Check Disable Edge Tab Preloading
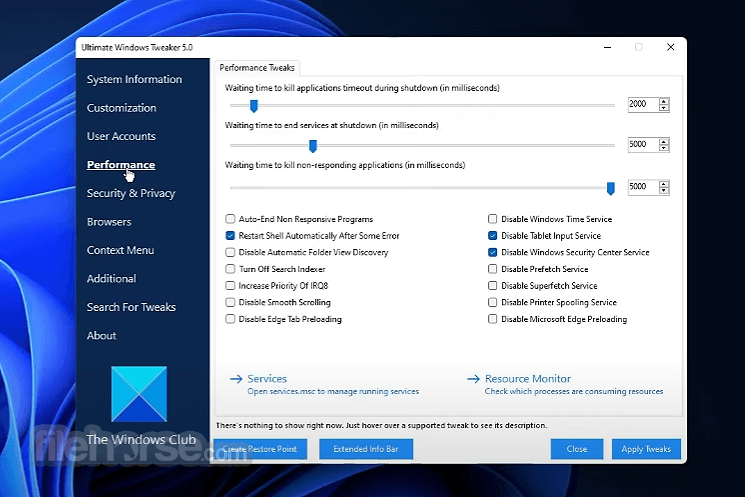Viewport: 745px width, 497px height. (230, 319)
